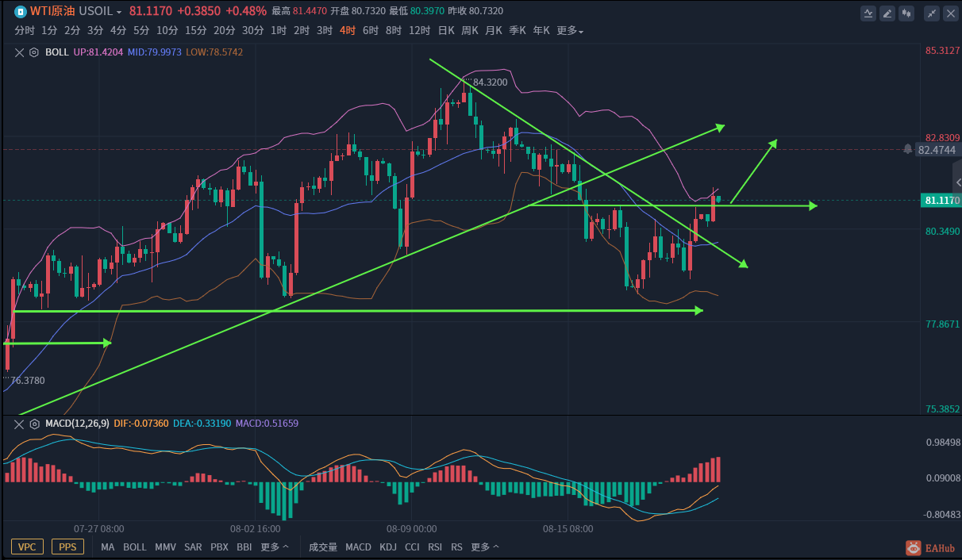This screenshot has height=560, width=962.
Task: Switch to the 年K yearly chart
Action: [x=541, y=31]
